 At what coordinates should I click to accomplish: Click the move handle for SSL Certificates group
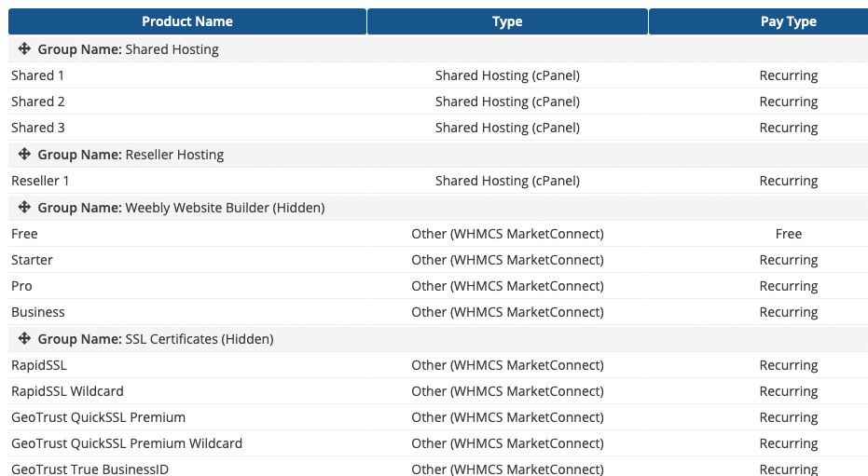pos(24,338)
